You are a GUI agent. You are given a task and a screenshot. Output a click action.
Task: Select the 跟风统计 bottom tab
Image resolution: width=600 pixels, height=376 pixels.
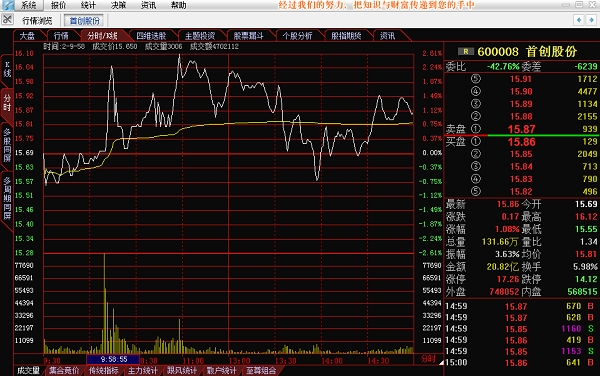click(182, 370)
